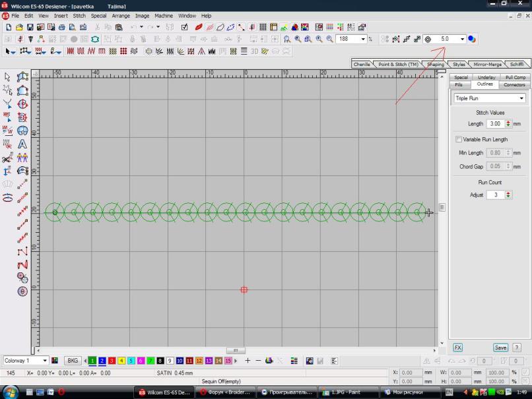
Task: Open the Triple Run stitch type dropdown
Action: click(521, 98)
